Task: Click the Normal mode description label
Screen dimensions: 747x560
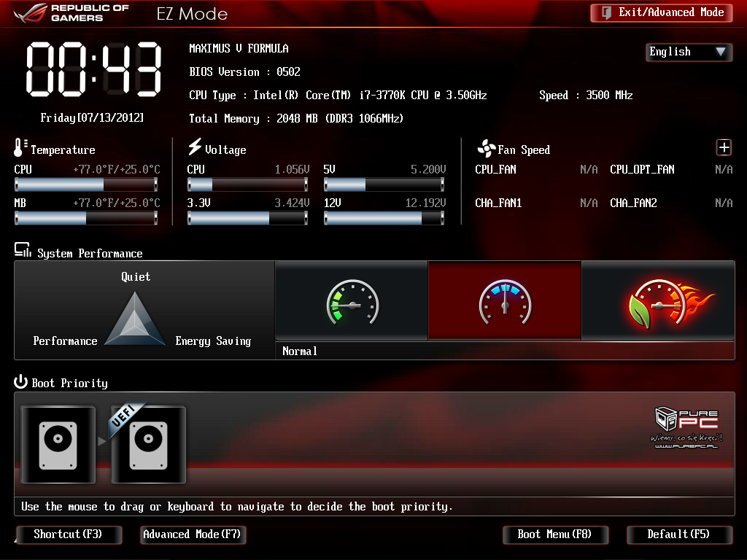Action: (x=300, y=351)
